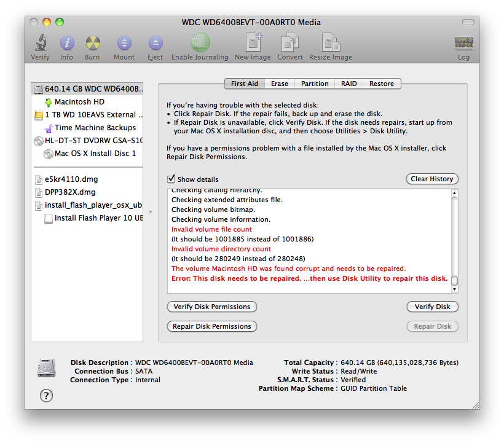This screenshot has width=504, height=443.
Task: Select the Time Machine Backups volume
Action: [x=87, y=128]
